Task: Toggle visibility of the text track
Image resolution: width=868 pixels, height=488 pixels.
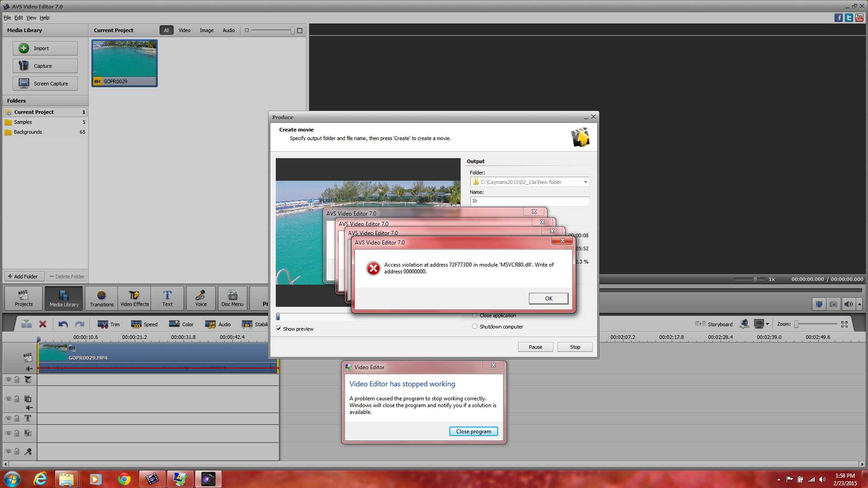Action: pyautogui.click(x=8, y=418)
